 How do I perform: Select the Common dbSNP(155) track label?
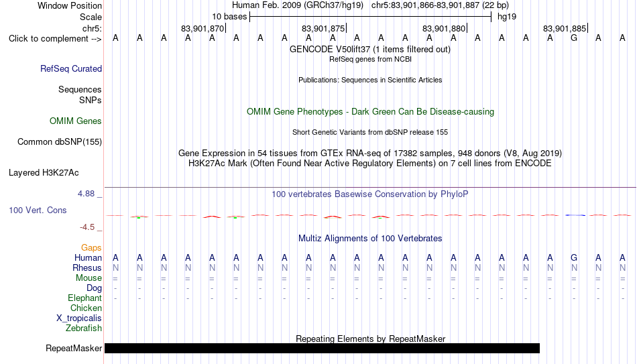59,142
